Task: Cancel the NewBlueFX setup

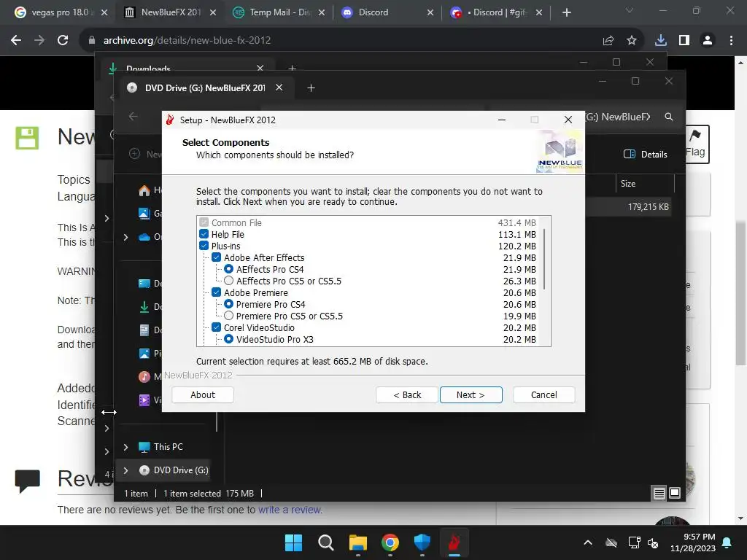Action: (x=543, y=394)
